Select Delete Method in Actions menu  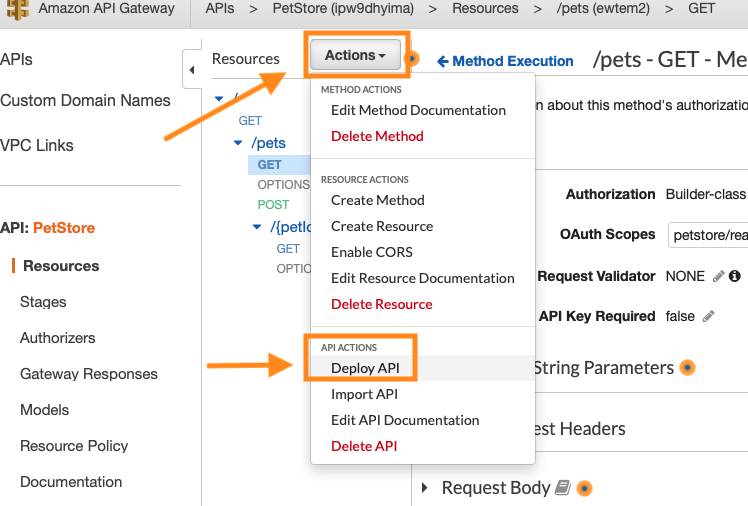point(377,136)
